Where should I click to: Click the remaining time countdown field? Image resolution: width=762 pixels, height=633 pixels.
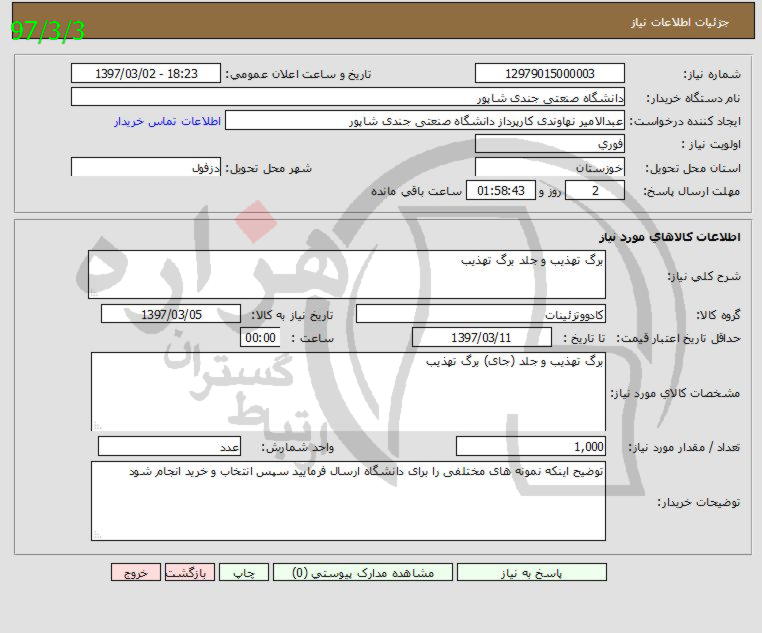point(502,190)
